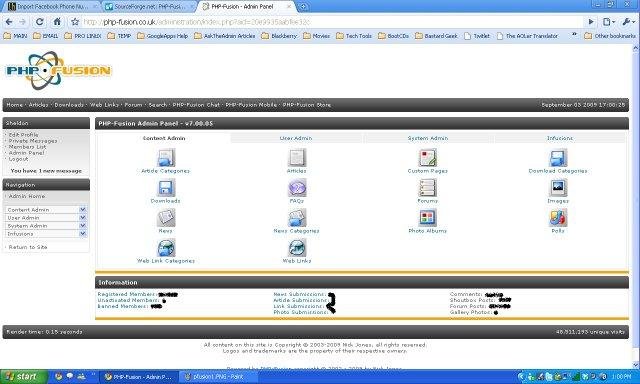Open the Blackberry bookmarks folder
Screen dimensions: 640x384
pyautogui.click(x=279, y=36)
